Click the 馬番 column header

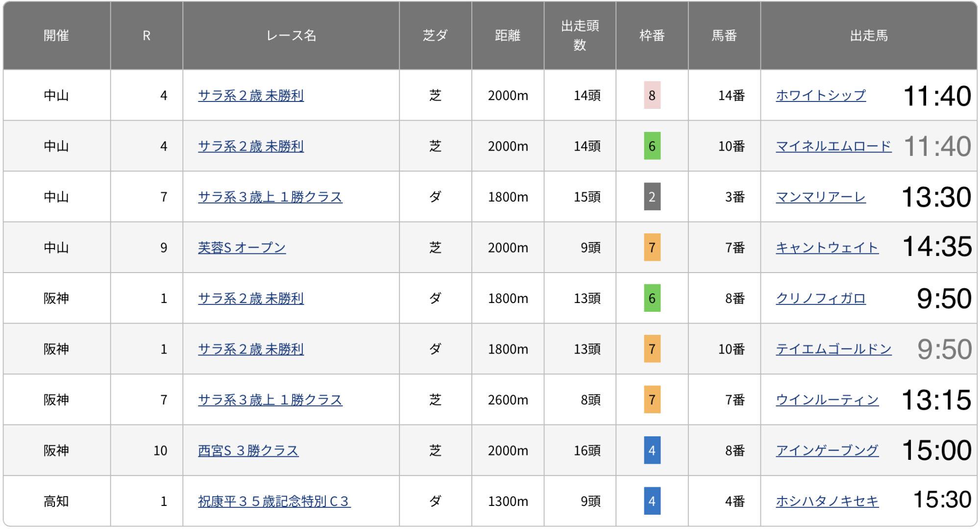click(x=724, y=36)
